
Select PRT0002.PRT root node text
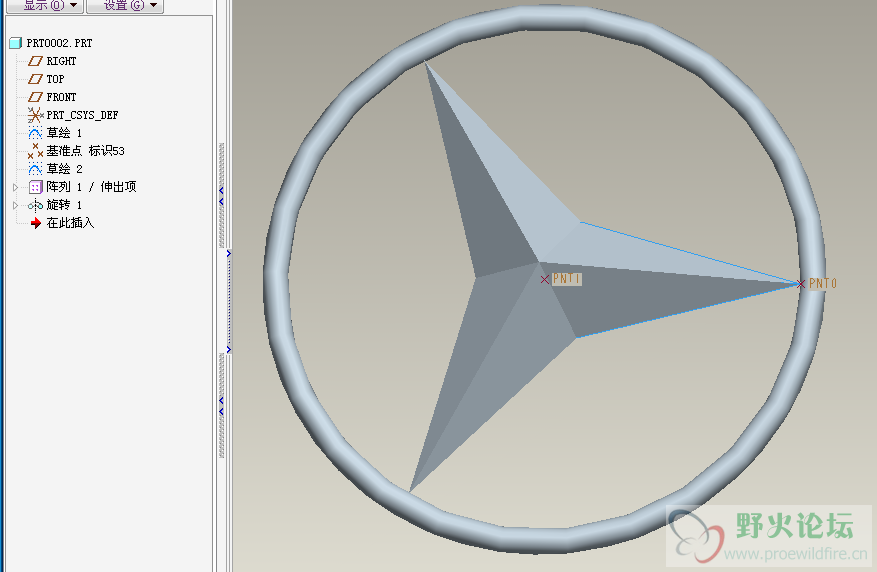[59, 43]
